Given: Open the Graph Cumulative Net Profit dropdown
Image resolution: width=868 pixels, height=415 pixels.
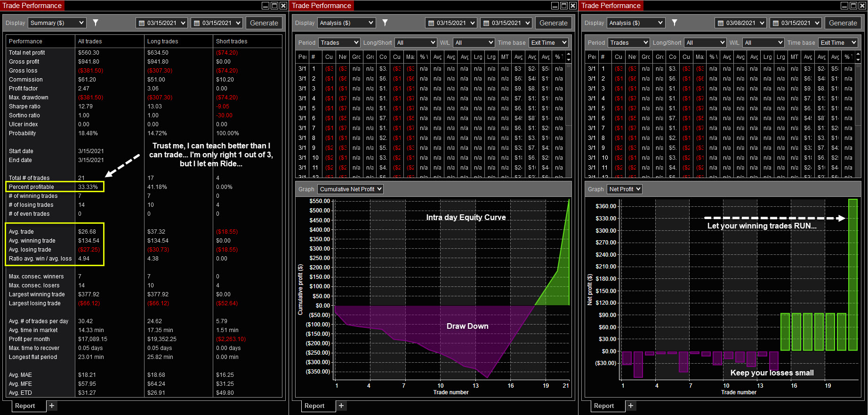Looking at the screenshot, I should (351, 189).
